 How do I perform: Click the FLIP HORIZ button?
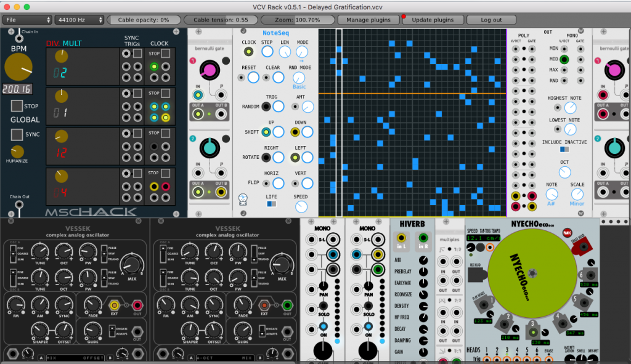[x=278, y=184]
